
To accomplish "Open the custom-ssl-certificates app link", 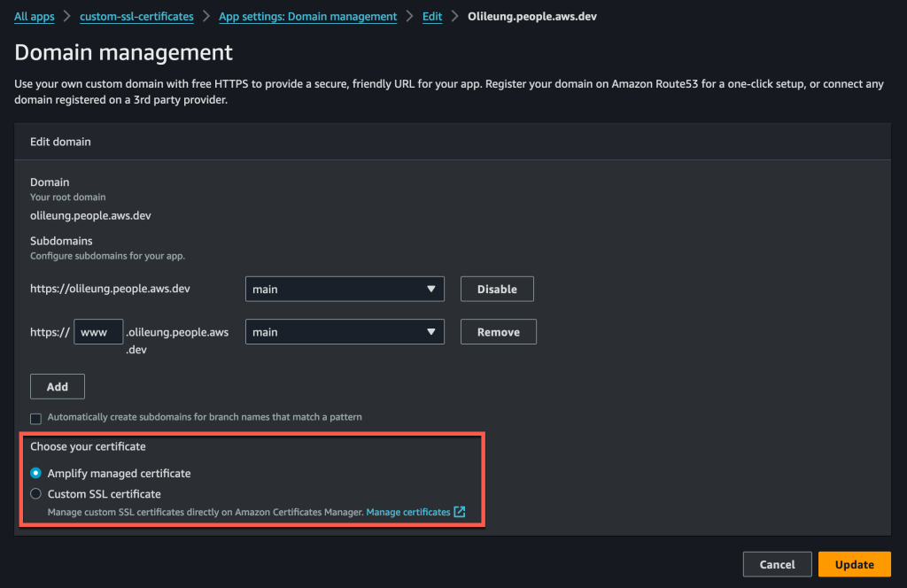I will coord(136,16).
